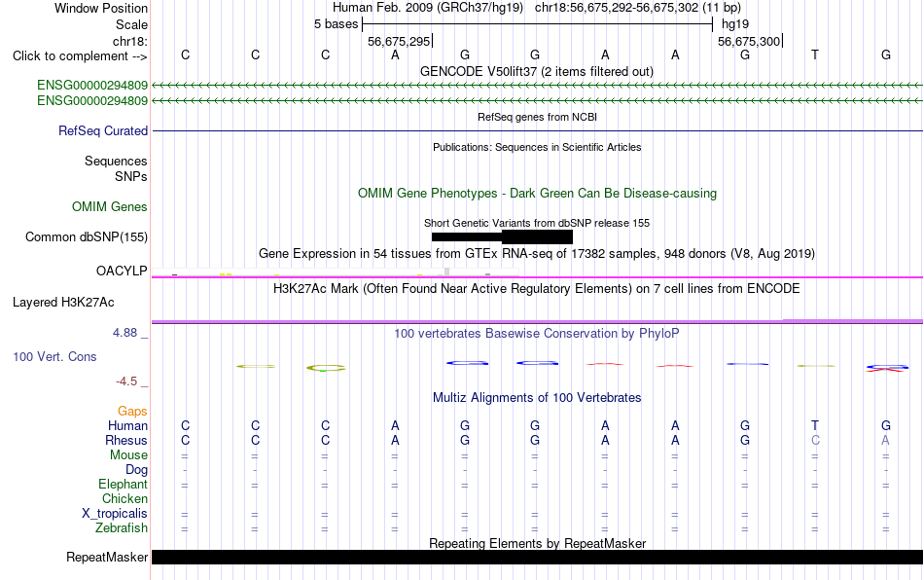Click the chr18:56,675,292-56,675,302 position text
Viewport: 924px width, 580px height.
coord(617,8)
